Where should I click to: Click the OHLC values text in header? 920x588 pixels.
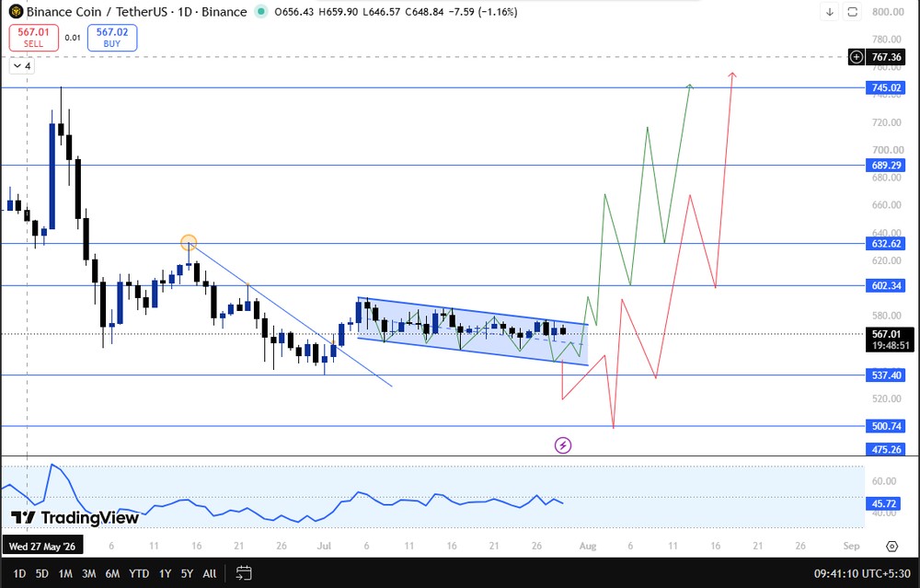pos(396,12)
